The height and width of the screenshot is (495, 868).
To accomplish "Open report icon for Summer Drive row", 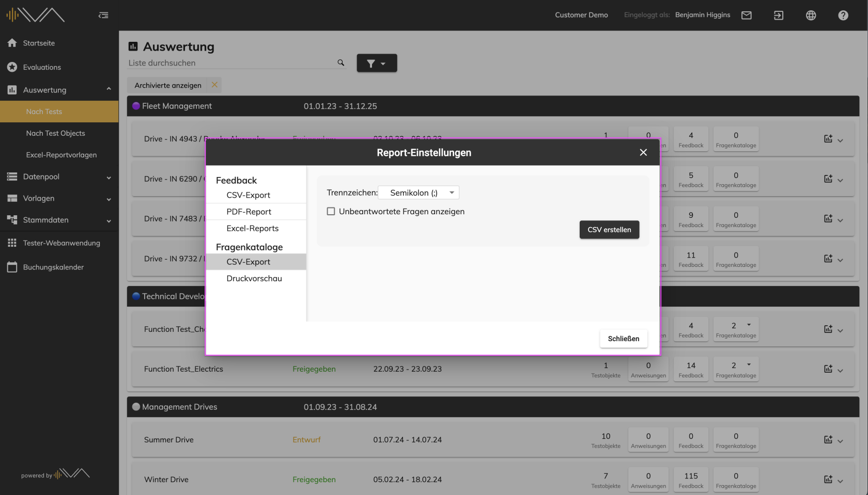I will 828,440.
